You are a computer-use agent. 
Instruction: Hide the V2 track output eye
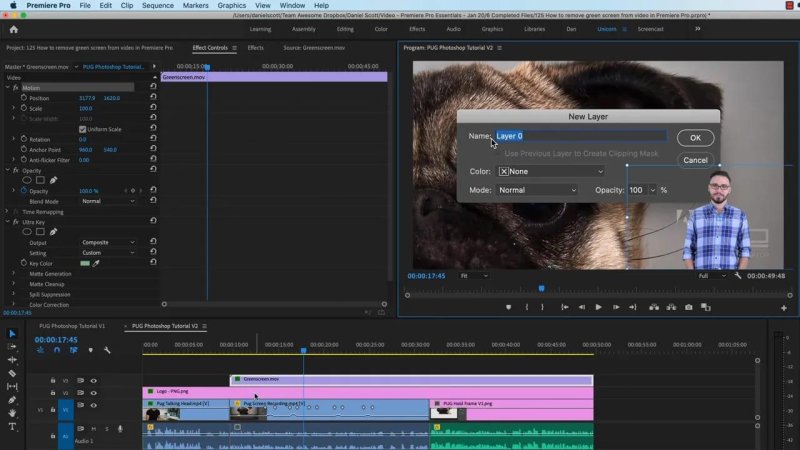click(x=93, y=393)
